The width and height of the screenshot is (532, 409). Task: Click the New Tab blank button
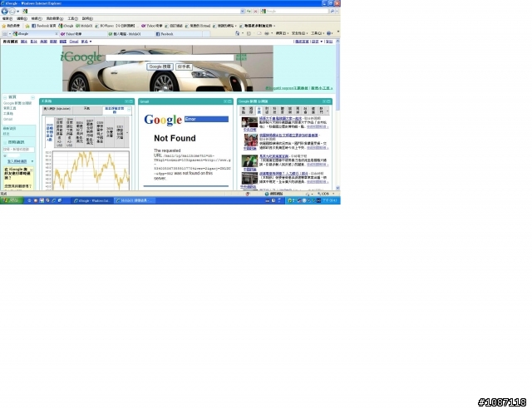tap(206, 34)
